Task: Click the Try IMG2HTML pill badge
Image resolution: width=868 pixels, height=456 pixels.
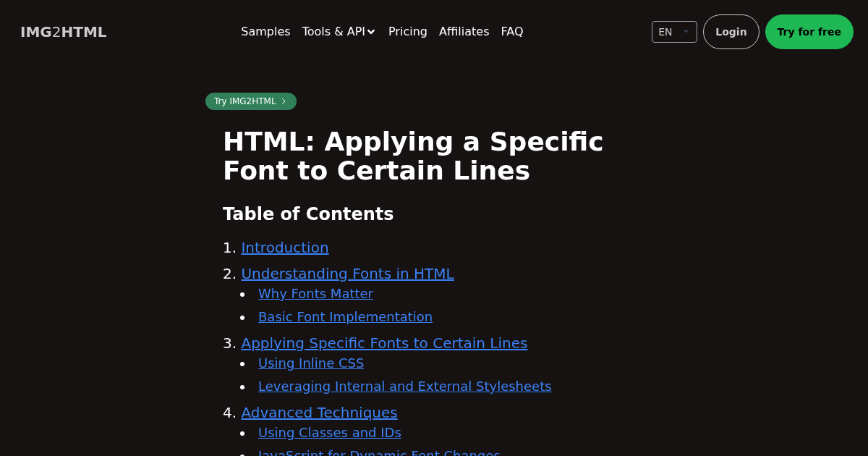Action: click(251, 101)
